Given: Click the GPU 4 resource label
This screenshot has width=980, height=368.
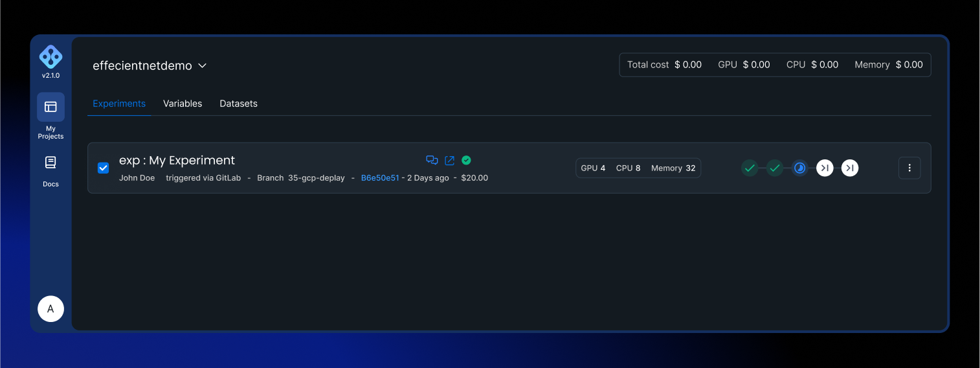Looking at the screenshot, I should coord(593,168).
